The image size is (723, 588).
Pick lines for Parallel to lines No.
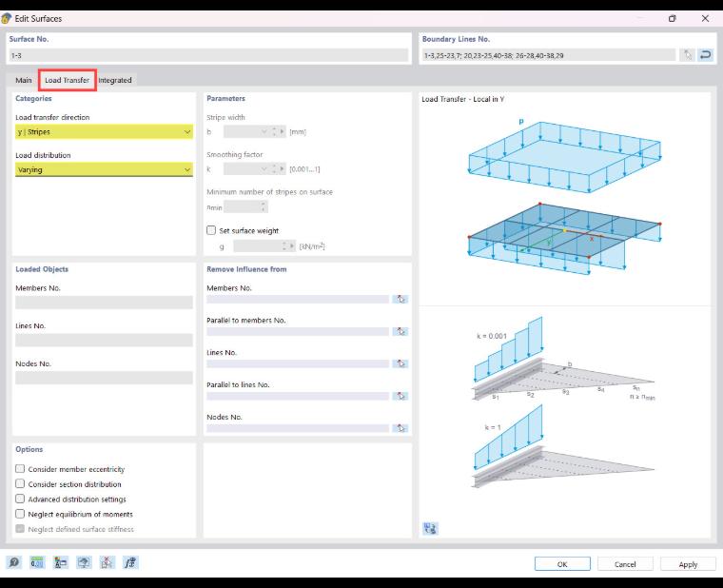click(401, 396)
